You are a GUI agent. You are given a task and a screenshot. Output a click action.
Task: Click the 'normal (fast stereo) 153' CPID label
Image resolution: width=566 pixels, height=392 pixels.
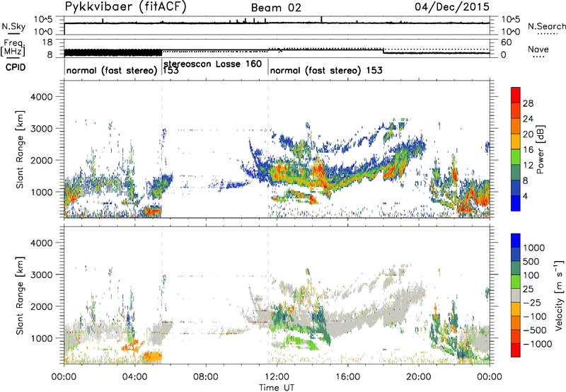[326, 70]
